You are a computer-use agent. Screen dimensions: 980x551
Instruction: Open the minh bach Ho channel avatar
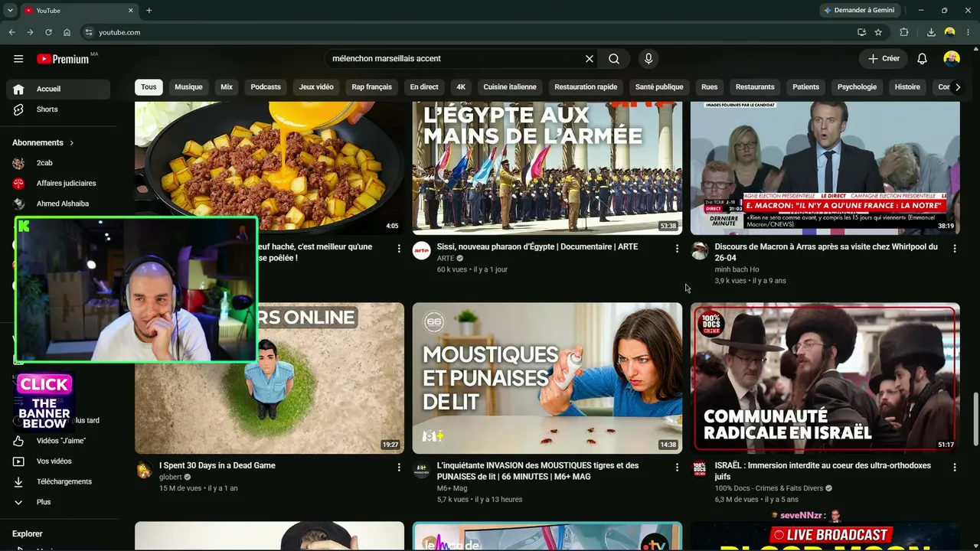[700, 251]
